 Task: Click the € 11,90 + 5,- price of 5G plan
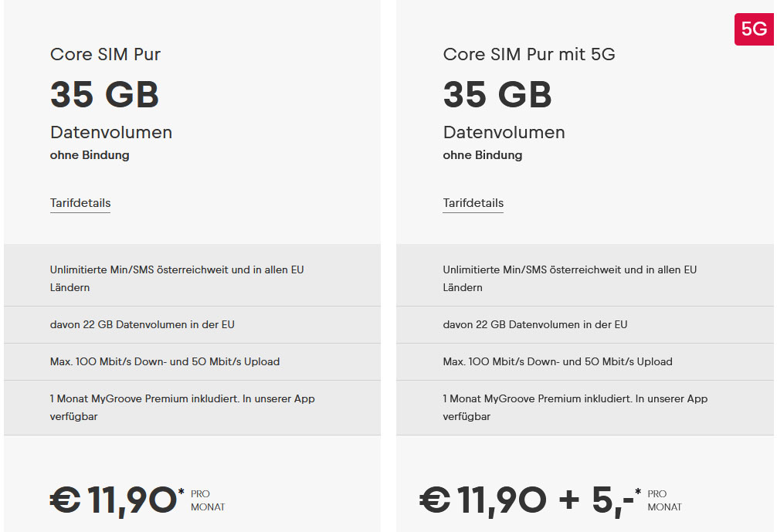(527, 500)
